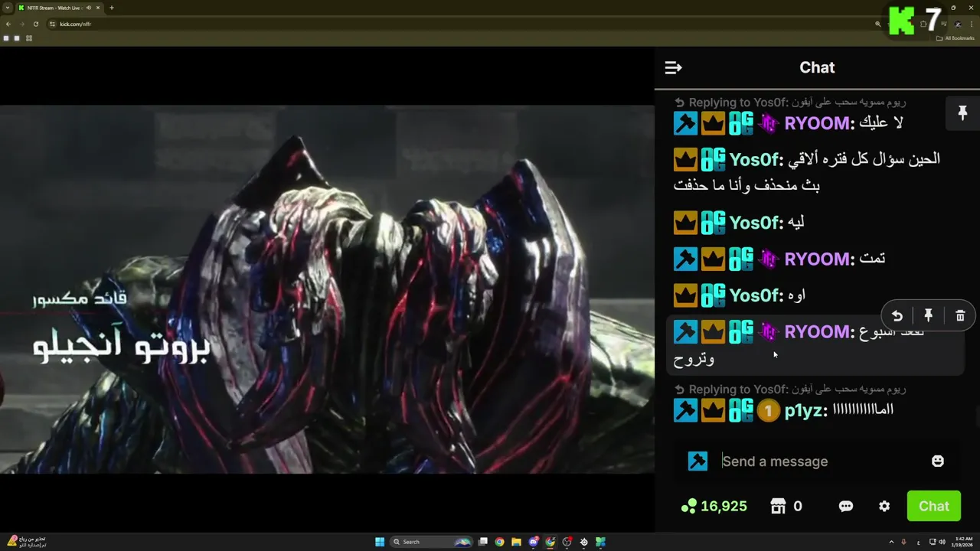
Task: Mute the tab via the speaker icon
Action: click(89, 8)
